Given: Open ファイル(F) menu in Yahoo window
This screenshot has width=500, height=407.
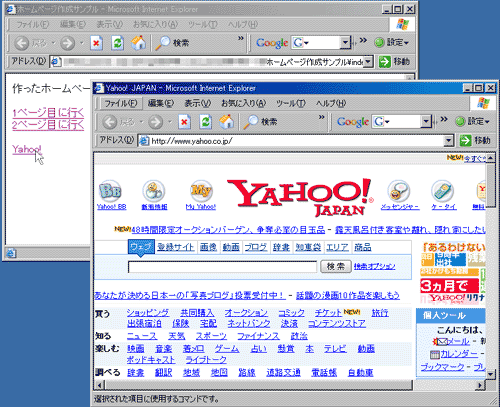Looking at the screenshot, I should [x=121, y=103].
